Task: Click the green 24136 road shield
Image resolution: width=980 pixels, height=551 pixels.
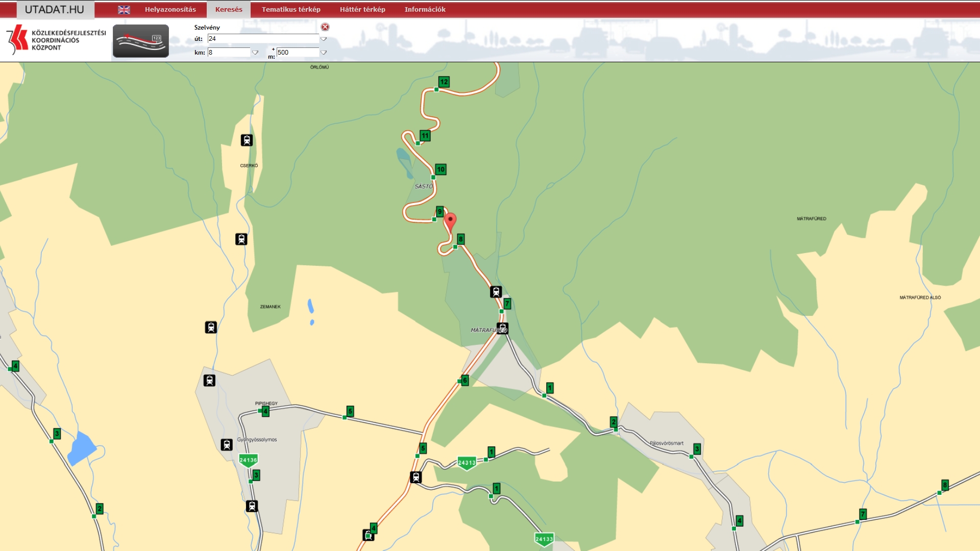Action: point(248,460)
